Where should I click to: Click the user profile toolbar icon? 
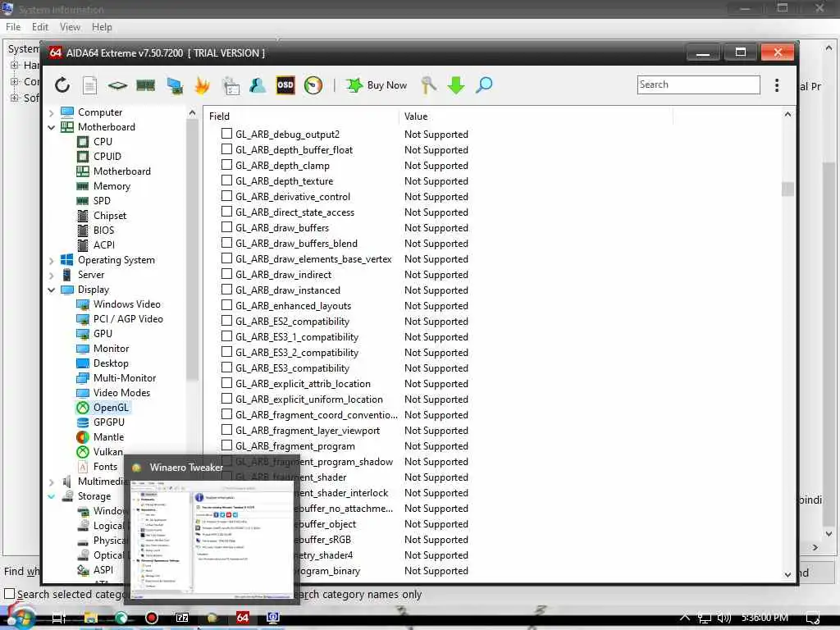coord(258,85)
